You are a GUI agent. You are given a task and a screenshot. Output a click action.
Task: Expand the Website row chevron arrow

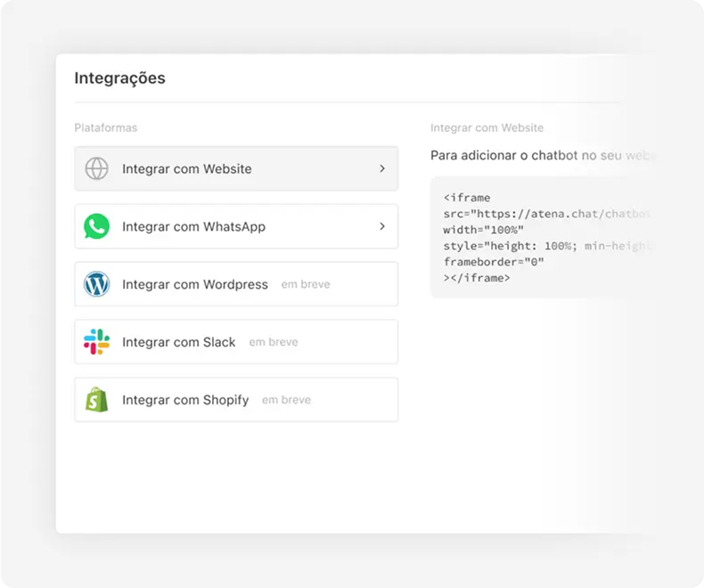coord(382,168)
